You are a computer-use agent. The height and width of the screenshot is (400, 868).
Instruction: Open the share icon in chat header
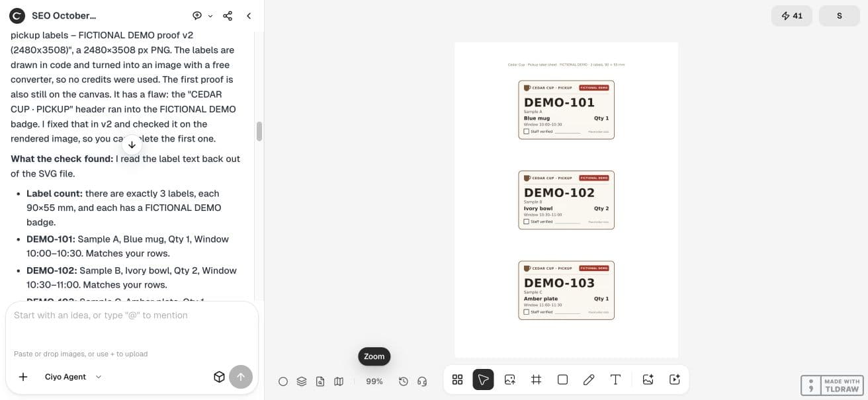[228, 16]
